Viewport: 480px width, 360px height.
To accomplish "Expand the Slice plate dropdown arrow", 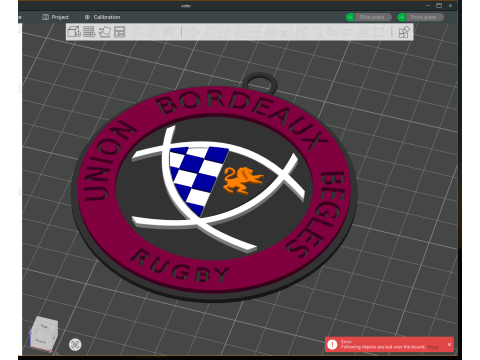I will click(350, 17).
